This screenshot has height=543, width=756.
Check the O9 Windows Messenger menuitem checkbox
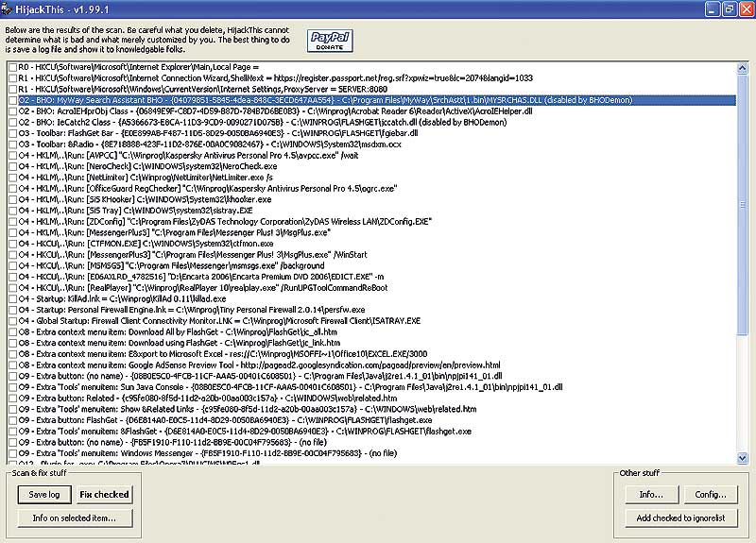click(12, 454)
